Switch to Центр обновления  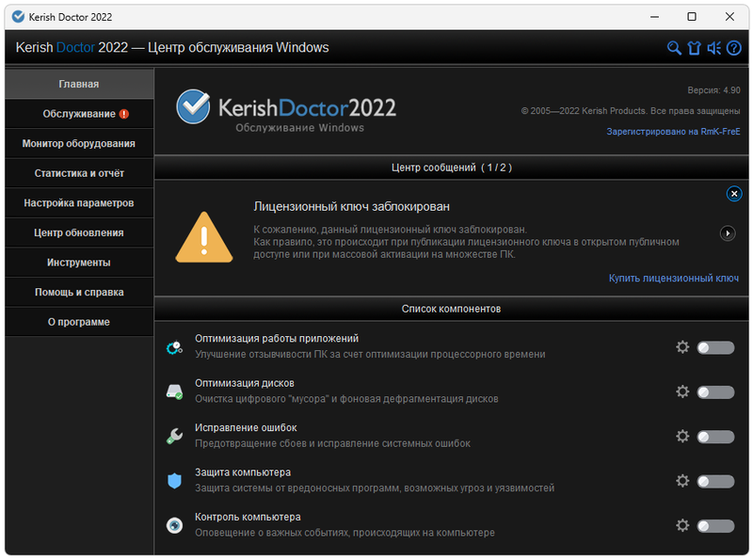click(x=79, y=232)
